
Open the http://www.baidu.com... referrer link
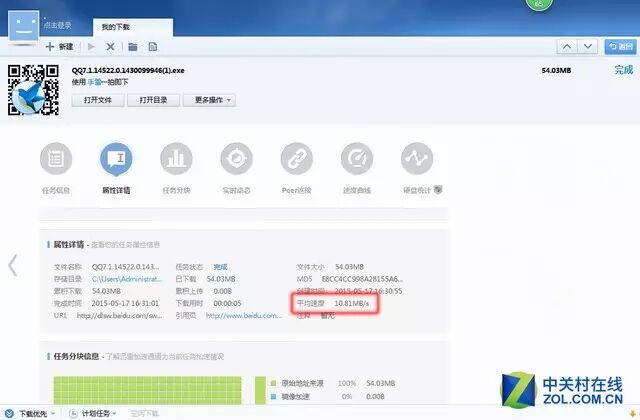tap(244, 316)
